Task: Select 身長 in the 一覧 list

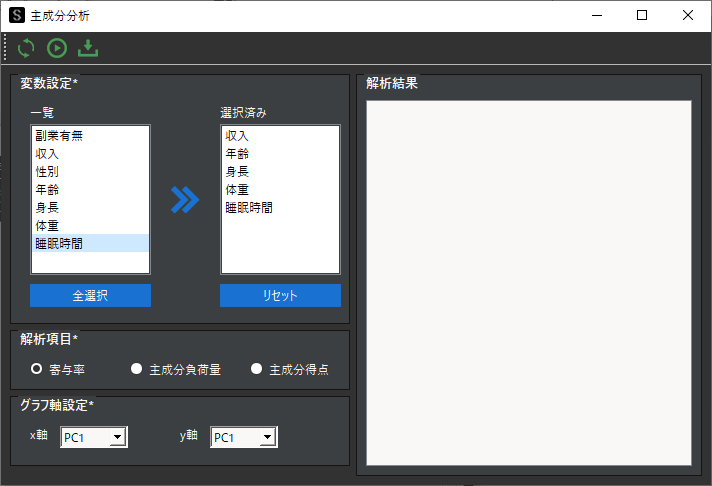Action: pos(90,208)
